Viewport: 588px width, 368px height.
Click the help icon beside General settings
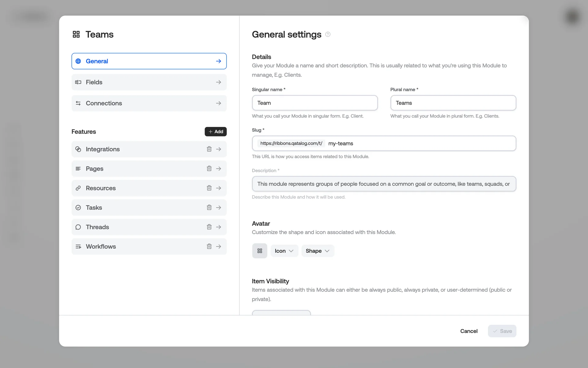328,34
